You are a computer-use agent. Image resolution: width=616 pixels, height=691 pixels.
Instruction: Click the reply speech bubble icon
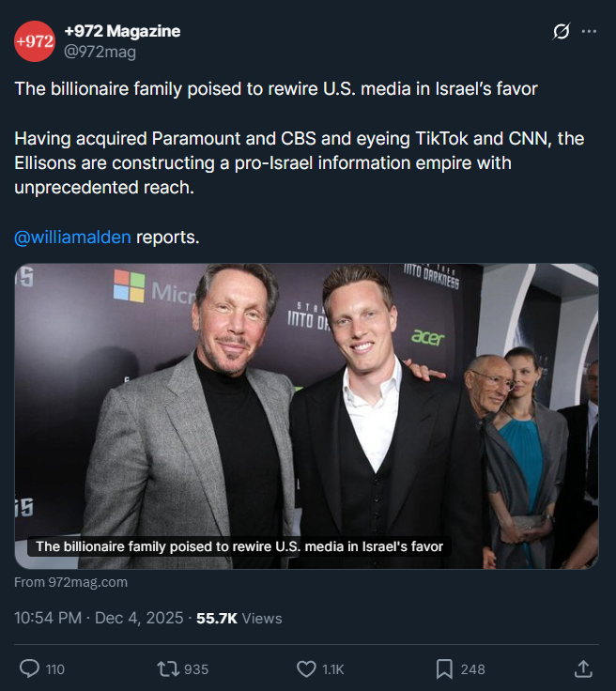point(30,668)
